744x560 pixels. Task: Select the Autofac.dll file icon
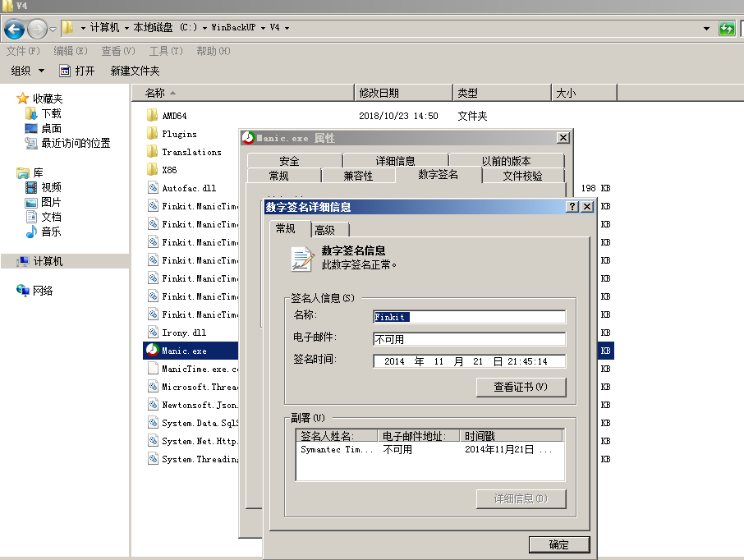pyautogui.click(x=153, y=187)
